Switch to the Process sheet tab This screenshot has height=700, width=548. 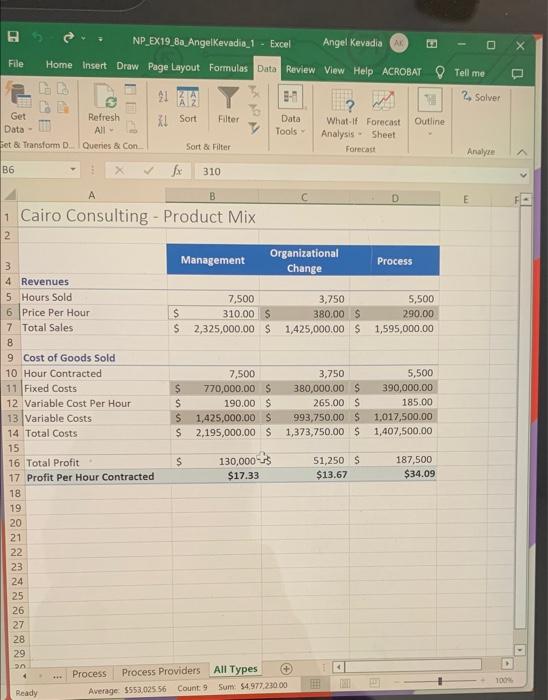click(x=89, y=674)
